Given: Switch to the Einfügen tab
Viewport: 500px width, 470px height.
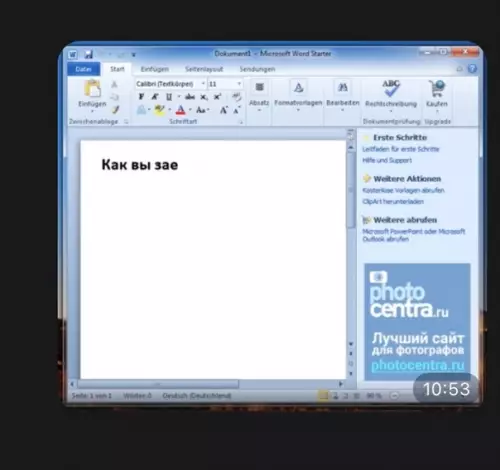Looking at the screenshot, I should 155,69.
